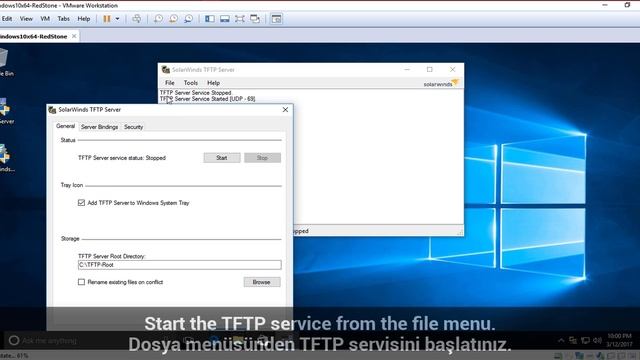Maximize the SolarWinds TFTP Server main window
640x360 pixels.
tap(429, 70)
